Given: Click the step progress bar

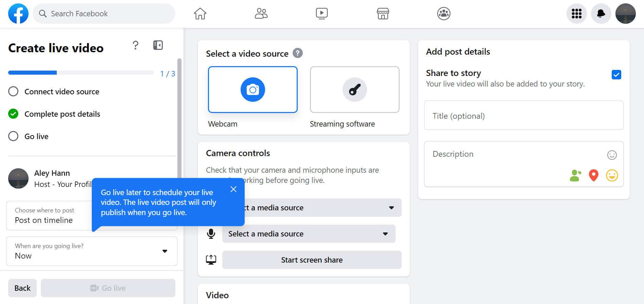Looking at the screenshot, I should (x=81, y=73).
